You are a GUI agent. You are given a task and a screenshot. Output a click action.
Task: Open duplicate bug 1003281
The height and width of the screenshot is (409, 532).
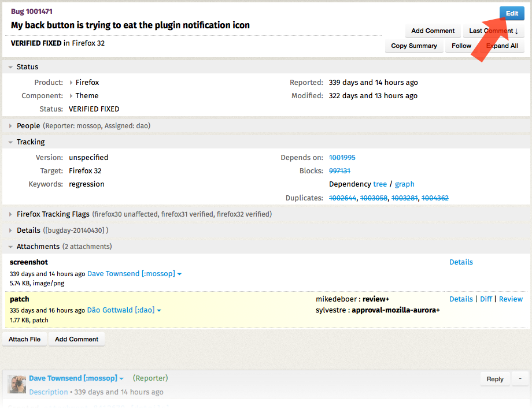coord(404,198)
